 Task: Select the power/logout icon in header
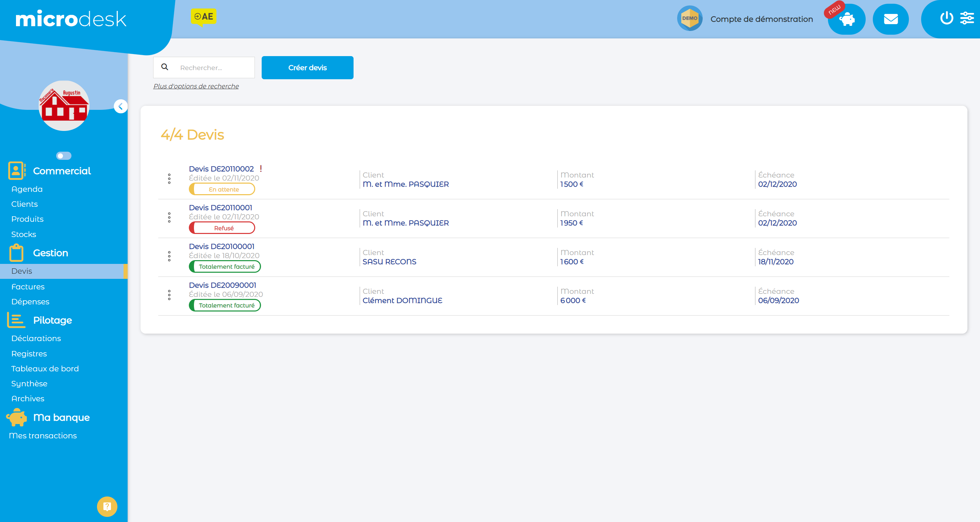(x=948, y=19)
